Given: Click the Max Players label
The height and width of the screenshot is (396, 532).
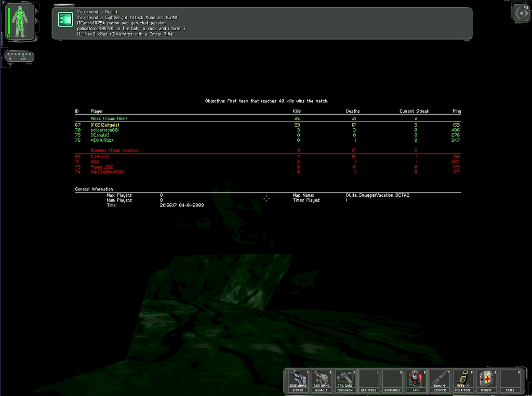Looking at the screenshot, I should pyautogui.click(x=119, y=195).
